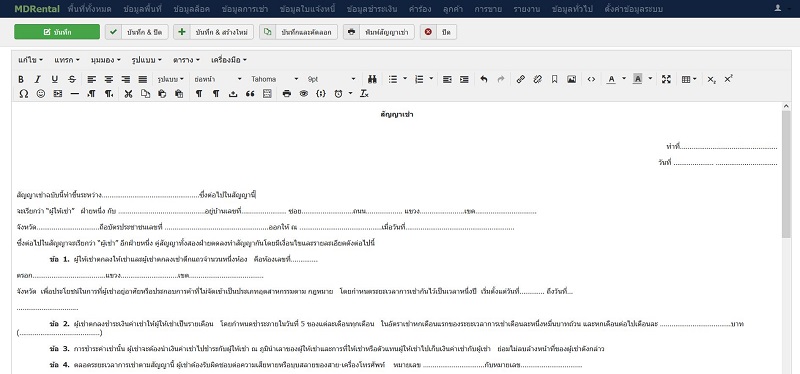Insert date/time with the clock icon
Image resolution: width=800 pixels, height=374 pixels.
pos(338,94)
